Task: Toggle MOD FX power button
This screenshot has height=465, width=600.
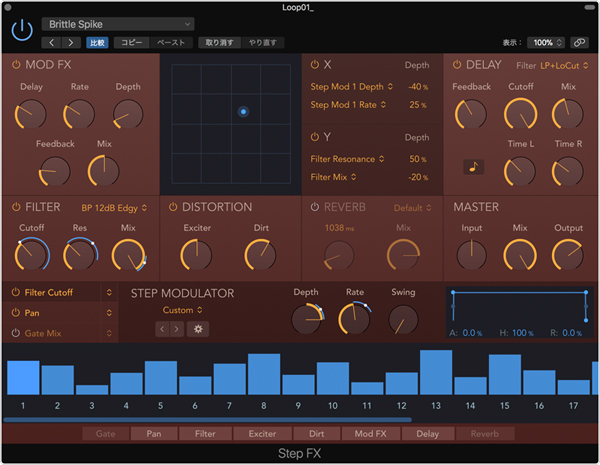Action: [16, 64]
